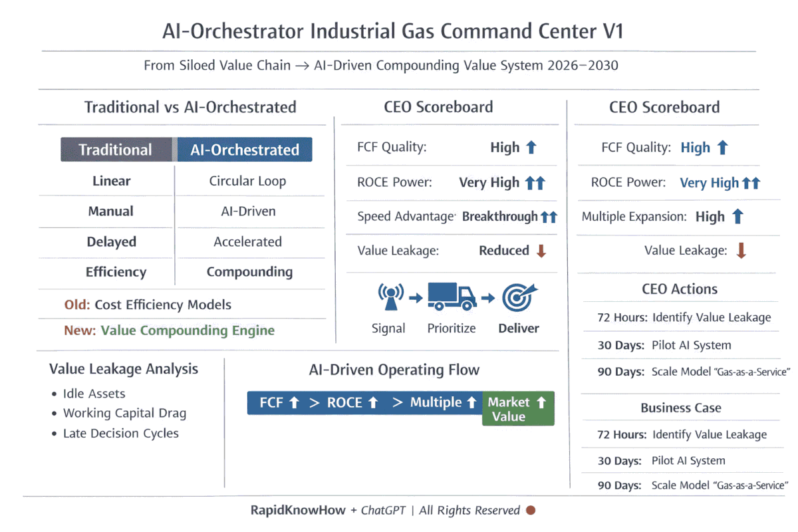Click the double up arrows beside Breakthrough
798x532 pixels.
pyautogui.click(x=549, y=217)
